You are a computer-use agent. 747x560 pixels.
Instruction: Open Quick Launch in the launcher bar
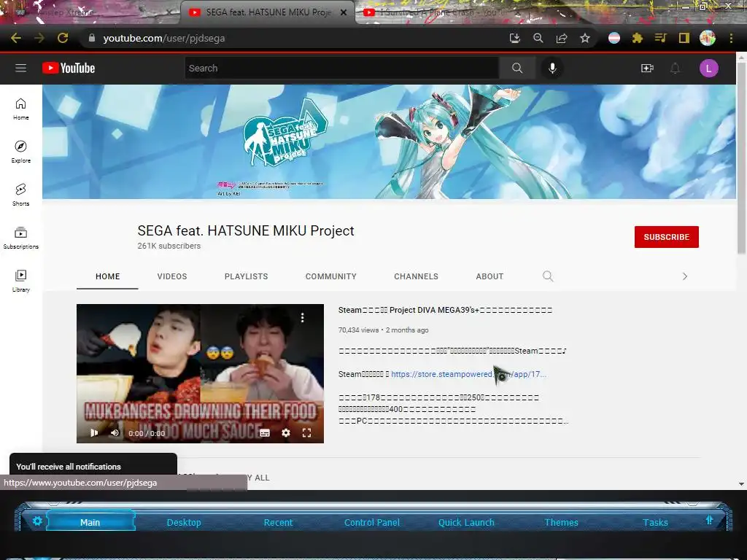[466, 522]
